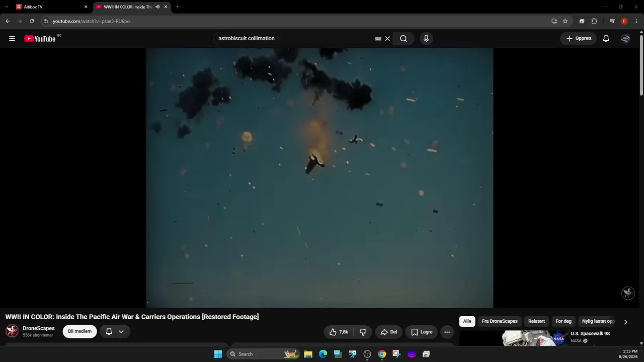Save the video with Lagre
The image size is (644, 362).
pos(422,332)
